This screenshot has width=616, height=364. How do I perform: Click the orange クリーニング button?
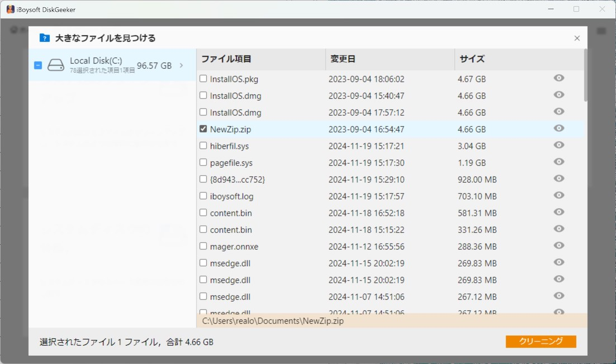tap(541, 341)
